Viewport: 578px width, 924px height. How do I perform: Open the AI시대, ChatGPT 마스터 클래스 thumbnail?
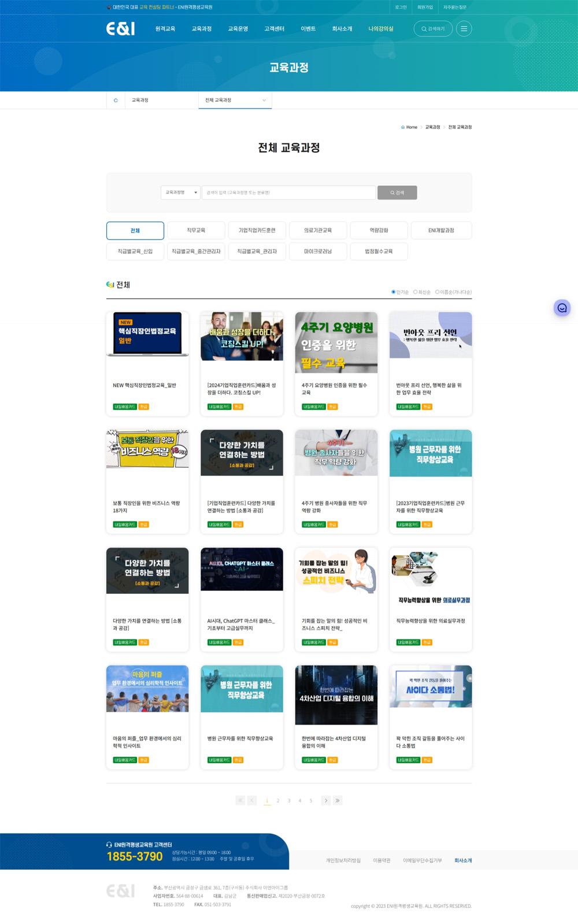pyautogui.click(x=242, y=569)
